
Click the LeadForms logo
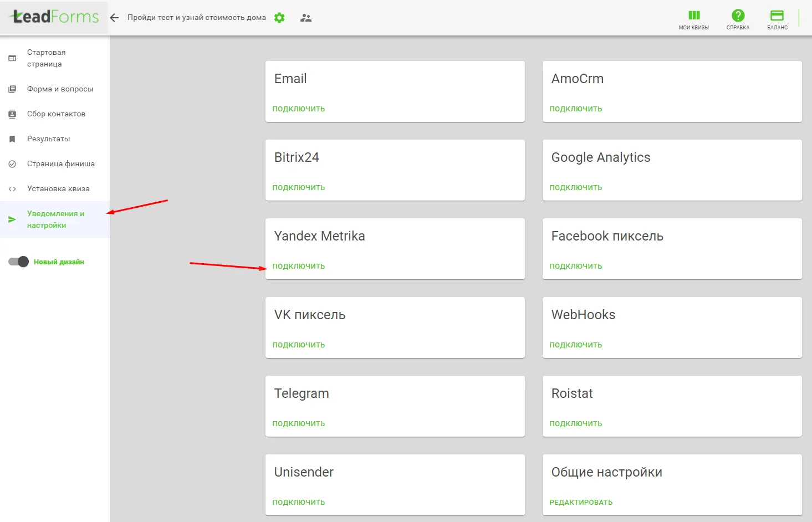54,17
